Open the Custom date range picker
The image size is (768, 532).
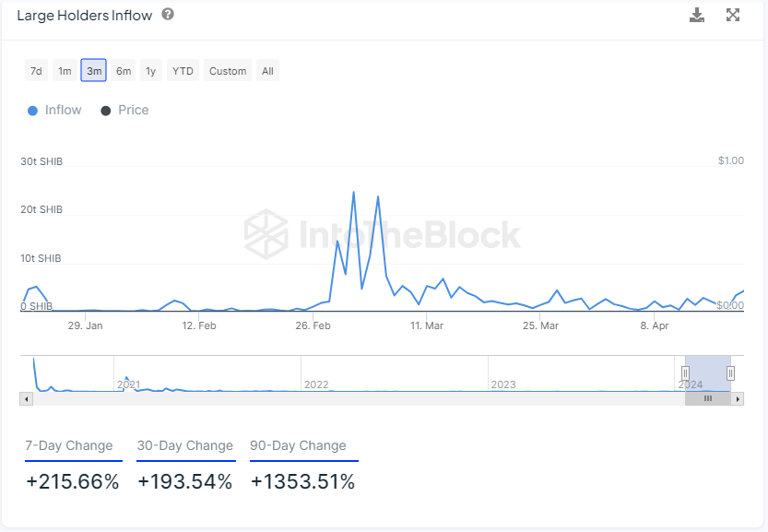(228, 71)
